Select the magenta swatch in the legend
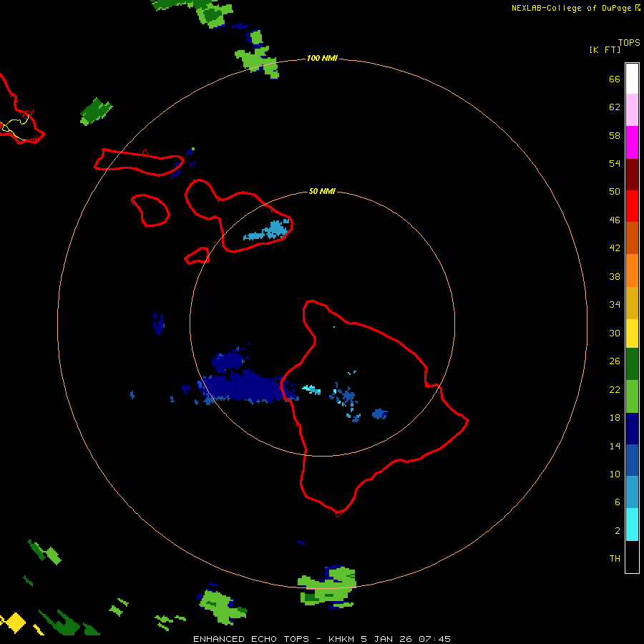Viewport: 644px width, 644px height. coord(632,142)
